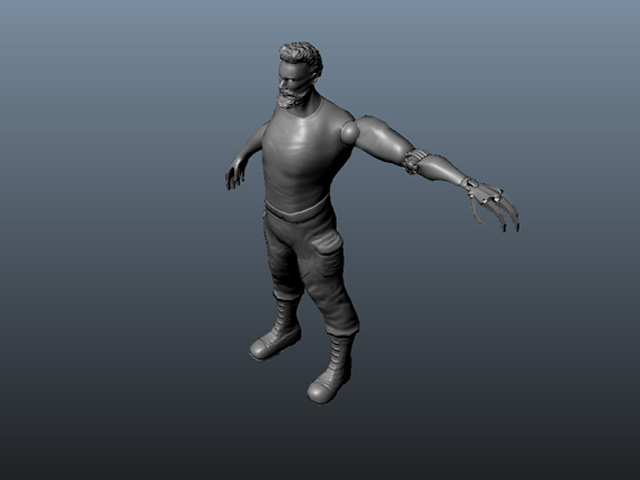640x480 pixels.
Task: Click the character's forehead
Action: coord(286,69)
